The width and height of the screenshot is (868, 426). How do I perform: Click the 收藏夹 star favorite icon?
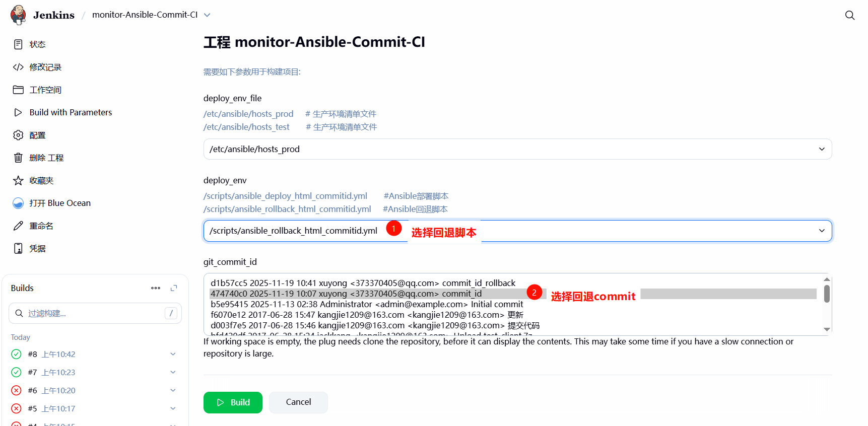coord(18,180)
